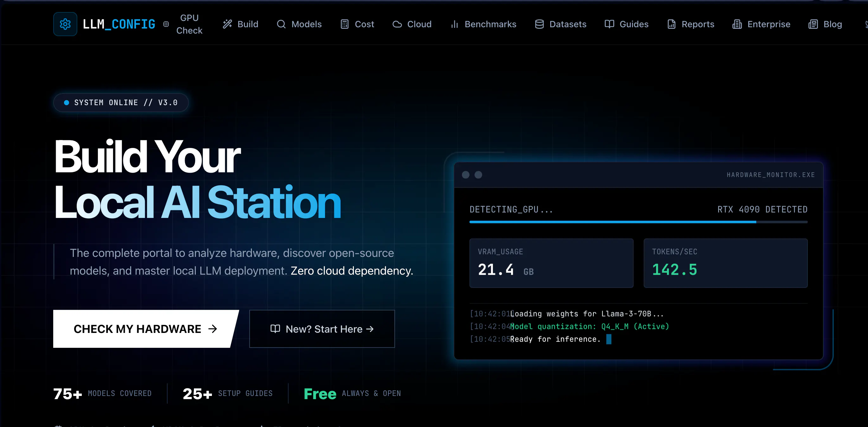Open the Cost page
The height and width of the screenshot is (427, 868).
(364, 24)
